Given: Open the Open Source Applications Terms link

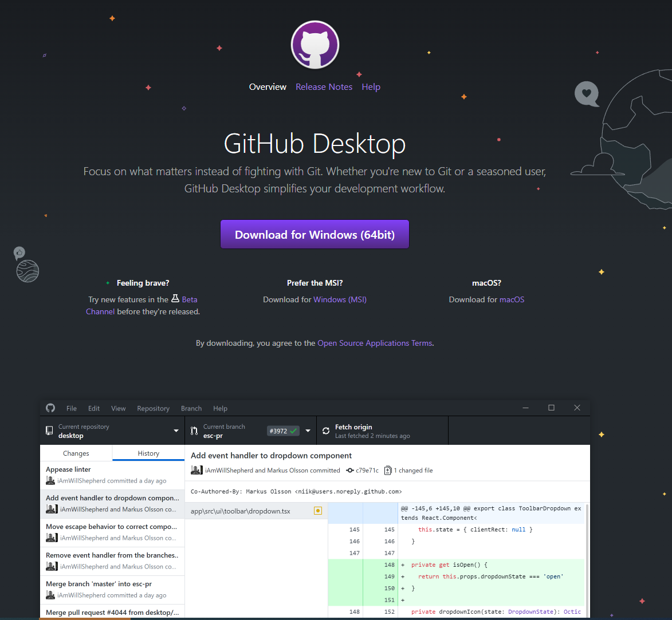Looking at the screenshot, I should coord(375,343).
